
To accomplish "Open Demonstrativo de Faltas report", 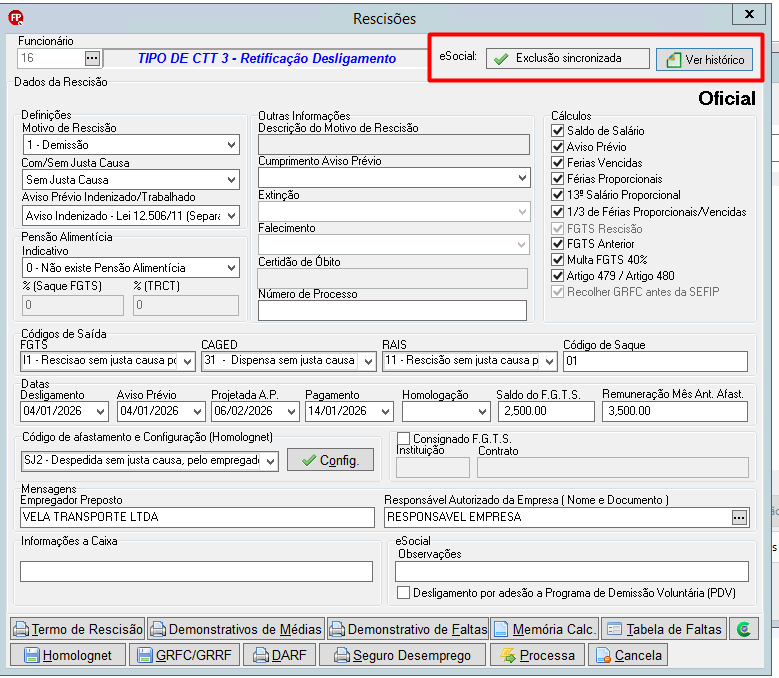I will point(407,629).
